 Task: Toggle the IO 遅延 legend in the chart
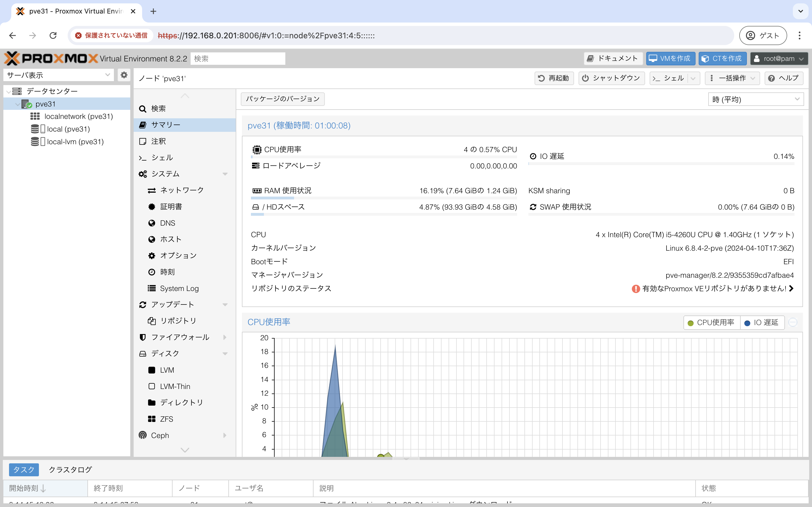click(x=762, y=323)
